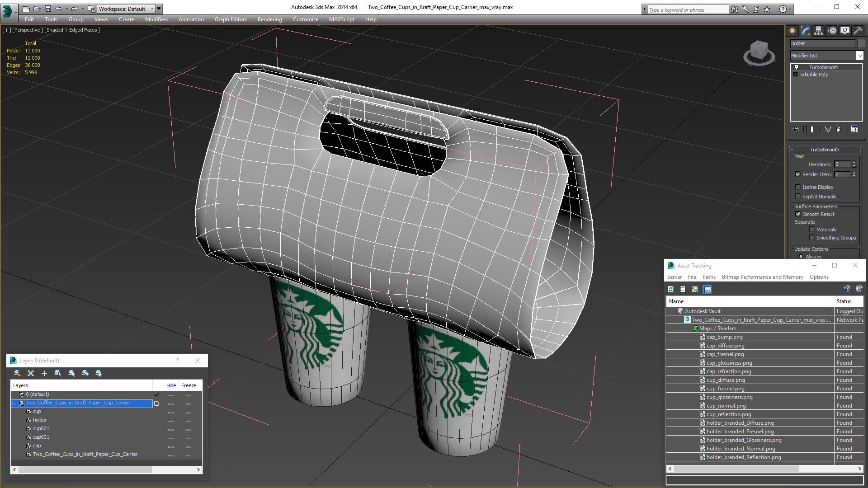Enable Separate by Materials checkbox
868x488 pixels.
coord(811,230)
